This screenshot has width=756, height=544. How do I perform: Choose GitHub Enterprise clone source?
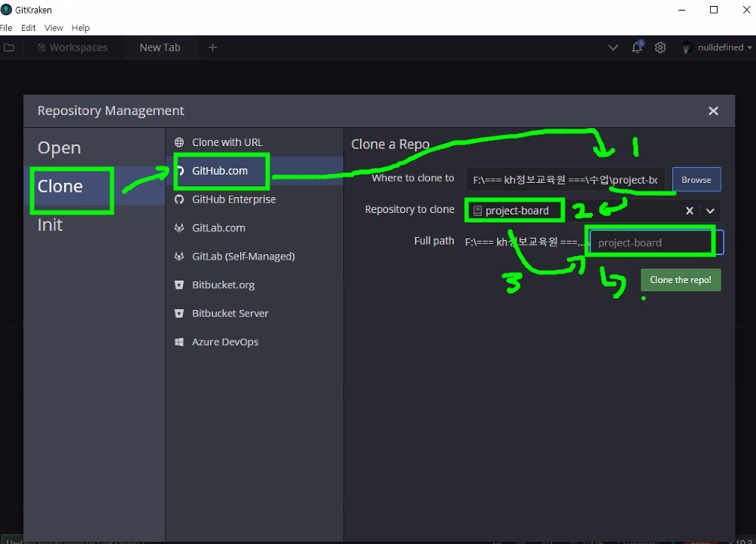[x=255, y=199]
